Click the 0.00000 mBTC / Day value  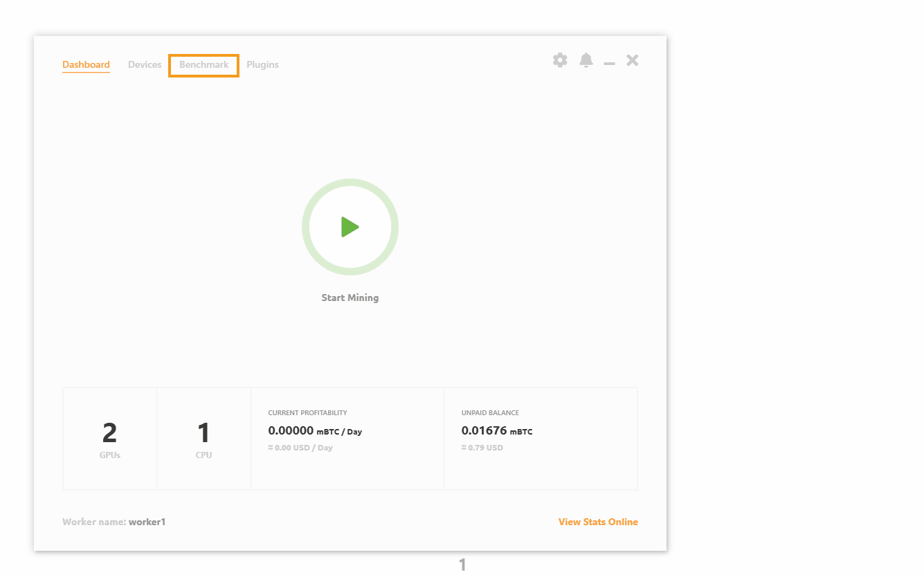[x=315, y=430]
